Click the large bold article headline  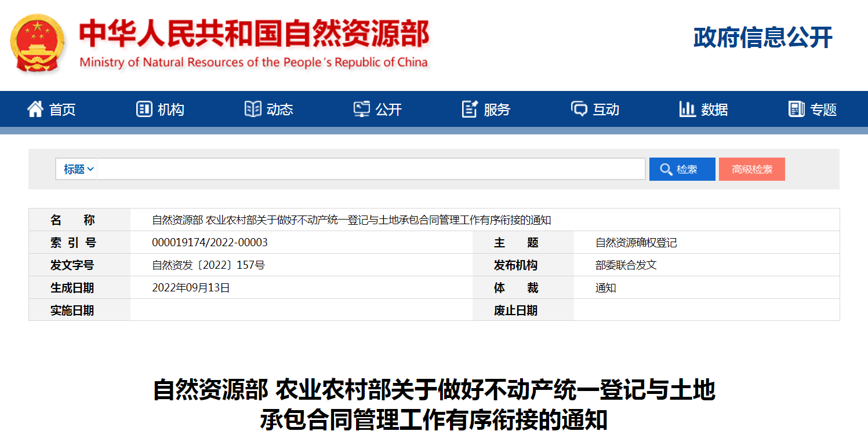[434, 405]
